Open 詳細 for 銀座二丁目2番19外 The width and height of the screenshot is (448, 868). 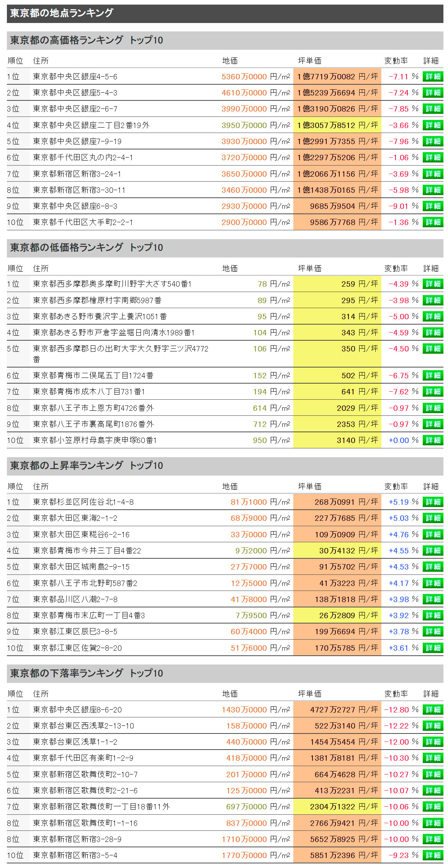[433, 125]
